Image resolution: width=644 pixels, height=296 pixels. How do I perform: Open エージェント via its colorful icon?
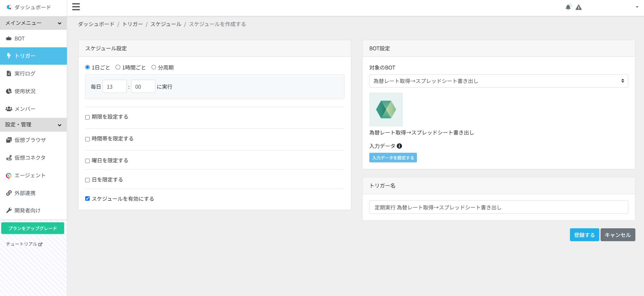tap(8, 175)
